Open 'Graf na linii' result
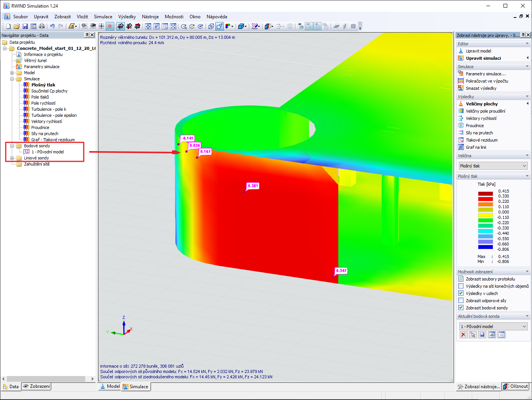 point(476,147)
